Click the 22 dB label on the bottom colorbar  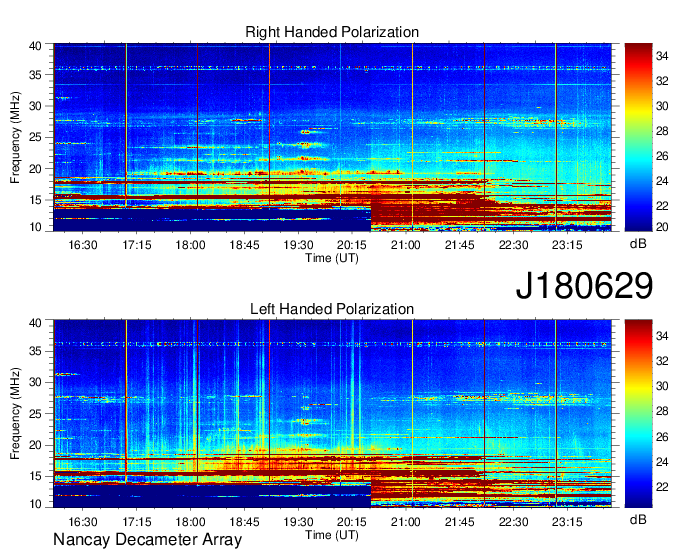pyautogui.click(x=662, y=487)
